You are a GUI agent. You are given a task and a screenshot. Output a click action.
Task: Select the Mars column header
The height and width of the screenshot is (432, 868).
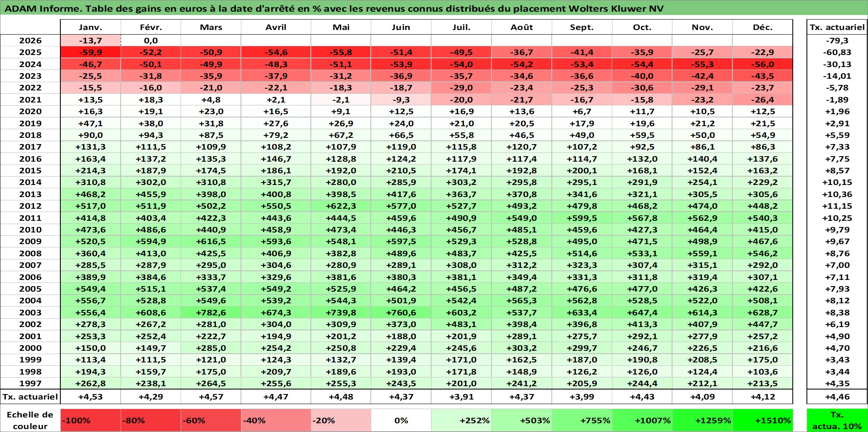point(211,27)
